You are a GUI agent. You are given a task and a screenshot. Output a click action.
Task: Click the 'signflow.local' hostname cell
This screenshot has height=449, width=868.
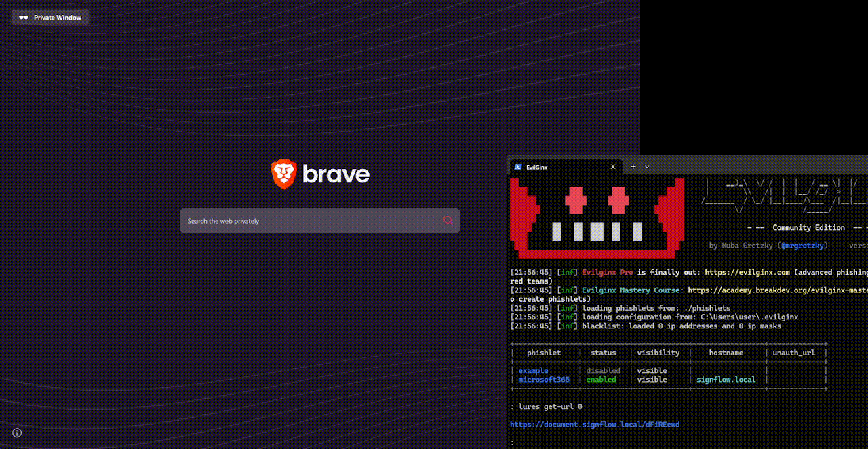726,380
